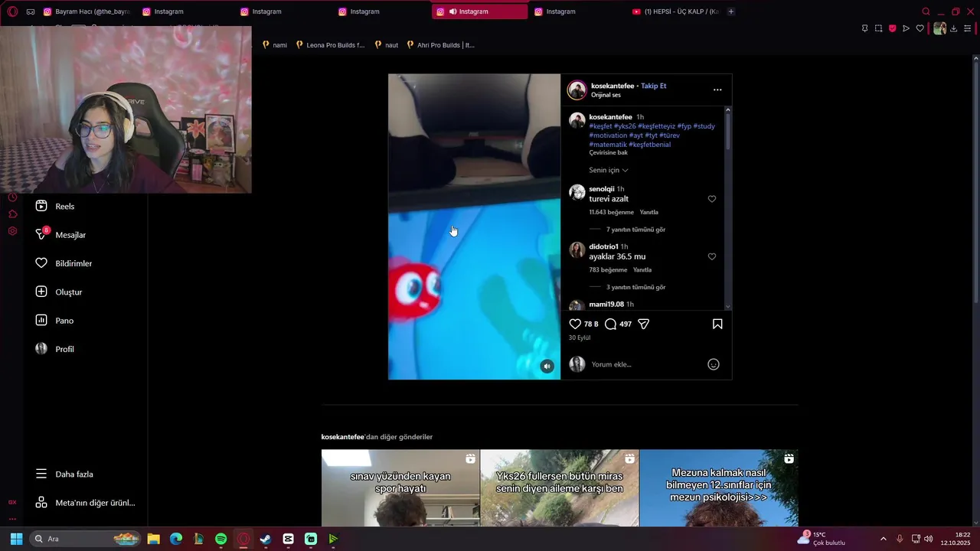Click #matematik hashtag in caption
This screenshot has height=551, width=980.
click(x=608, y=145)
